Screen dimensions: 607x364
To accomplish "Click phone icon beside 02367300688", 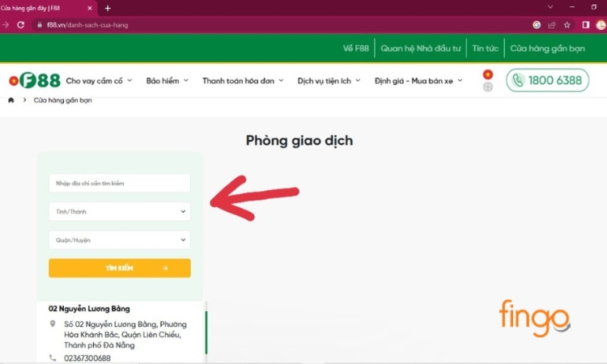I will pos(53,358).
